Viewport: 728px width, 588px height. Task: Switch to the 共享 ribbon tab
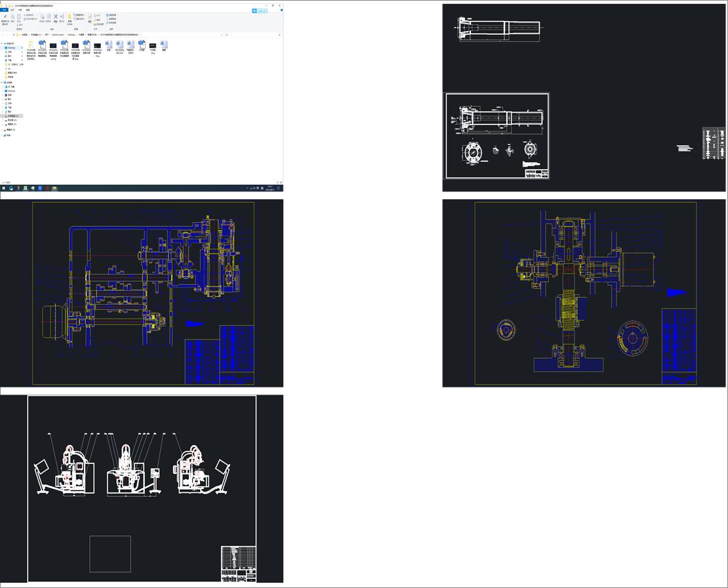(x=20, y=10)
